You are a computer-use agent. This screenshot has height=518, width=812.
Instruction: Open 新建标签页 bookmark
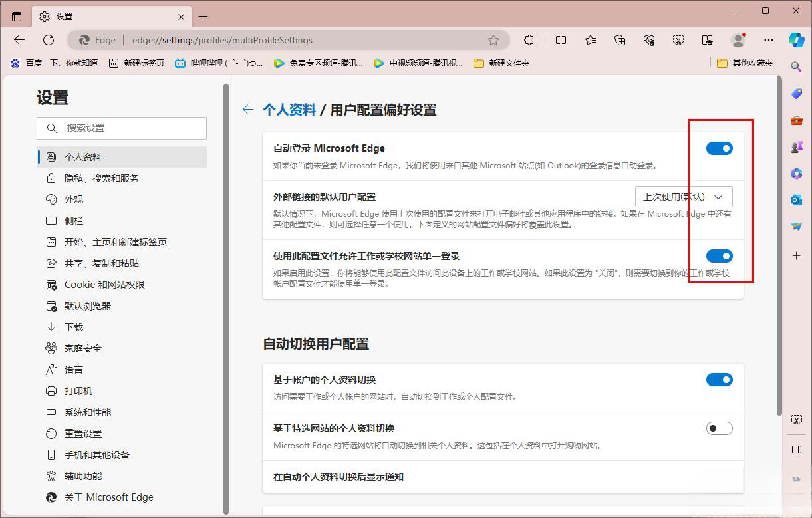[x=136, y=63]
